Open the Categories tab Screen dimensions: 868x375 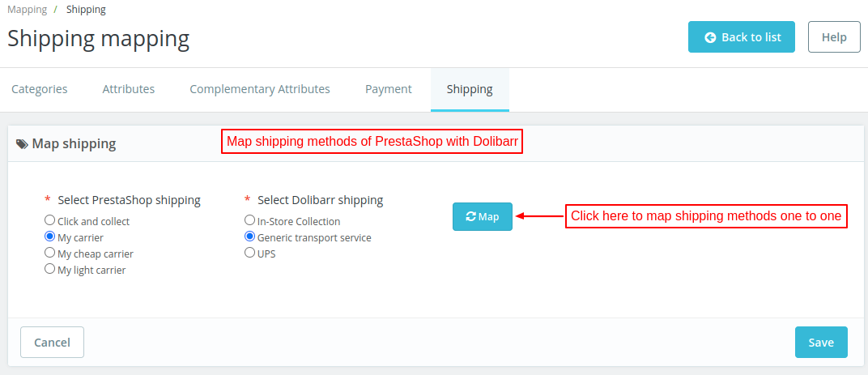click(x=40, y=89)
